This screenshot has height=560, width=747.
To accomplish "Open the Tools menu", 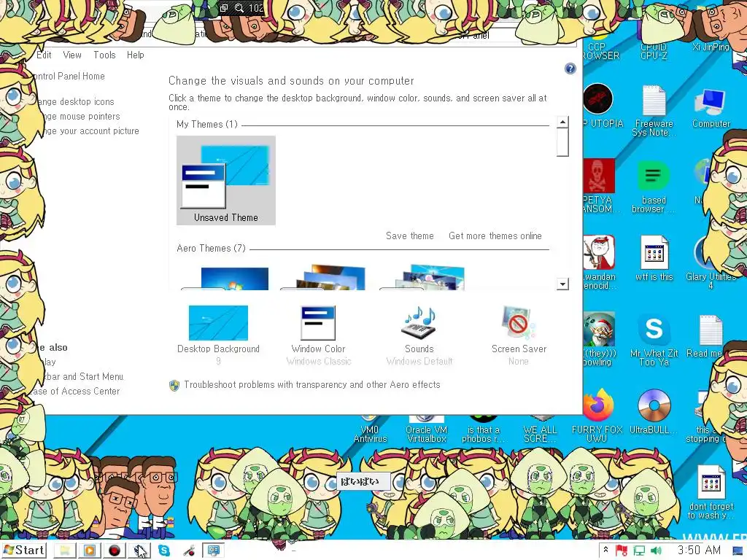I will tap(104, 55).
